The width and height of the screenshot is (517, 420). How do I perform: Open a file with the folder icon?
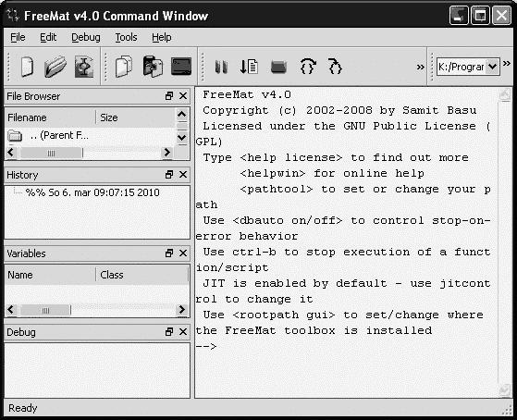click(55, 67)
